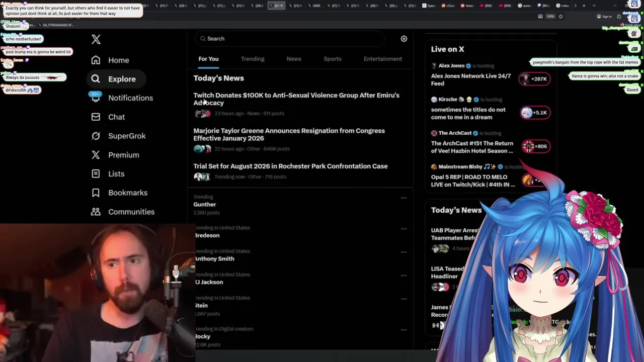Open more options for Rocky trend
644x362 pixels.
[404, 330]
